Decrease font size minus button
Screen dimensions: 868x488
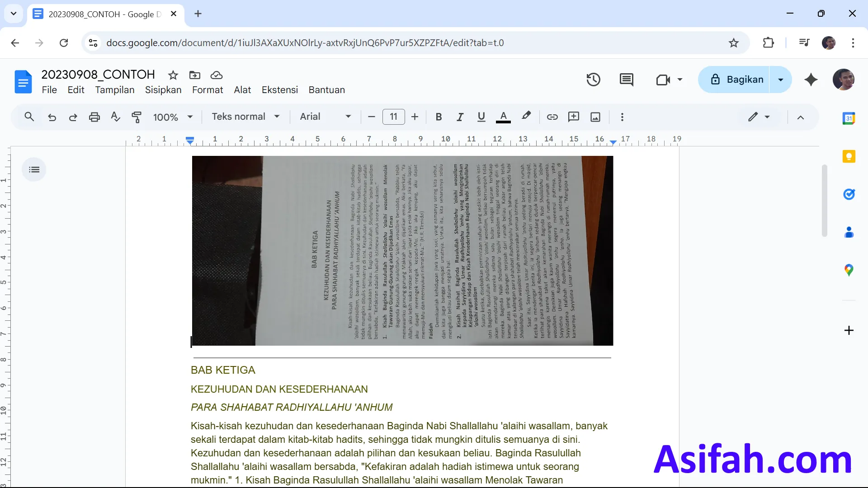(x=372, y=117)
